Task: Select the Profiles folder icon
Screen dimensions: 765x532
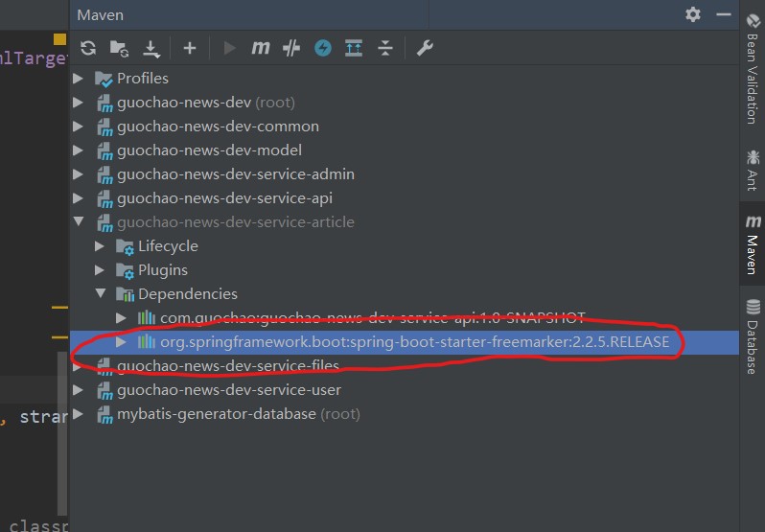Action: [104, 79]
